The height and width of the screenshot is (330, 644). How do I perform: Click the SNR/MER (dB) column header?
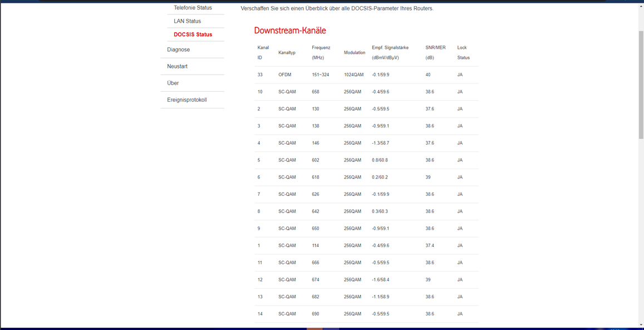tap(435, 52)
